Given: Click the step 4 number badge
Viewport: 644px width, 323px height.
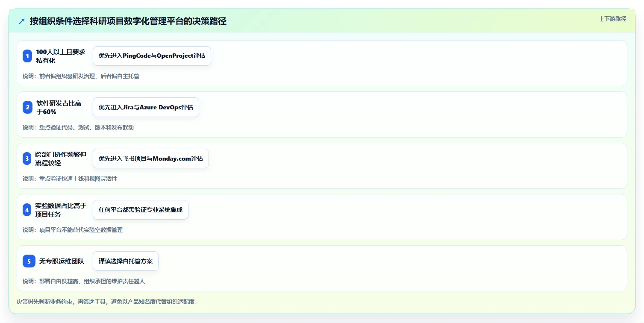Looking at the screenshot, I should click(27, 210).
